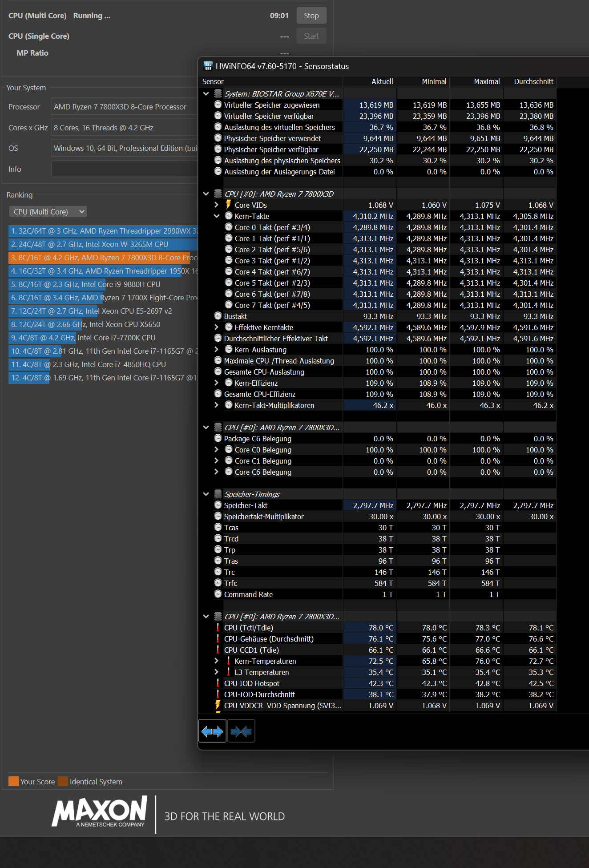
Task: Select ranking entry Intel Core i7-7700K CPU
Action: point(103,338)
